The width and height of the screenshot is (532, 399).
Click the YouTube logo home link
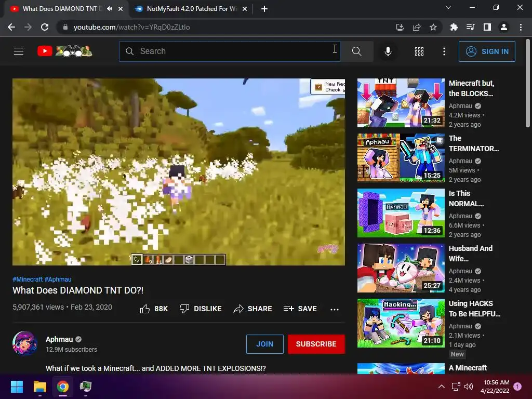(64, 51)
